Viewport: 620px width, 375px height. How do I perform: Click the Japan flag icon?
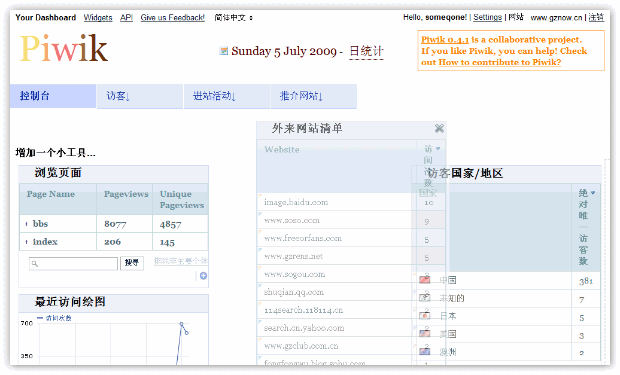click(424, 316)
